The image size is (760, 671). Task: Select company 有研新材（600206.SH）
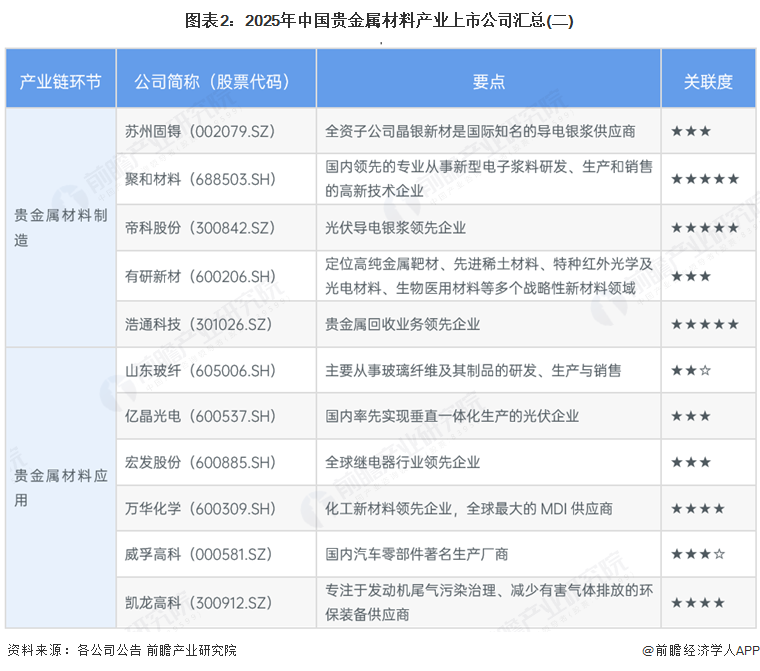[x=200, y=276]
